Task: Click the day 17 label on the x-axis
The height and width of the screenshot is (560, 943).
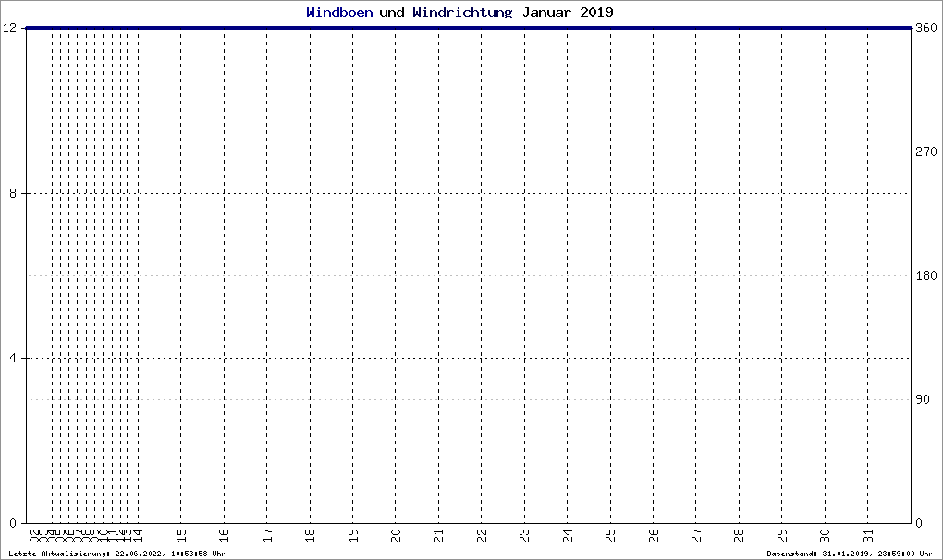Action: [x=267, y=535]
